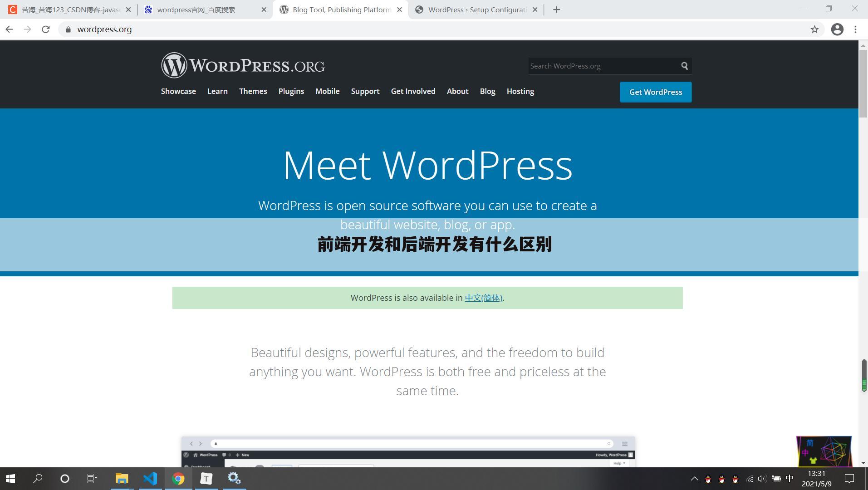The image size is (868, 490).
Task: Open File Explorer from the taskbar
Action: pos(122,479)
